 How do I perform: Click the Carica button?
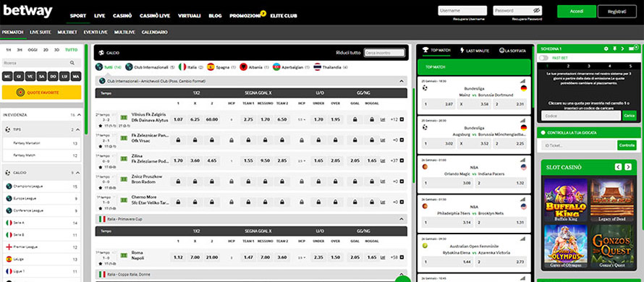point(630,116)
